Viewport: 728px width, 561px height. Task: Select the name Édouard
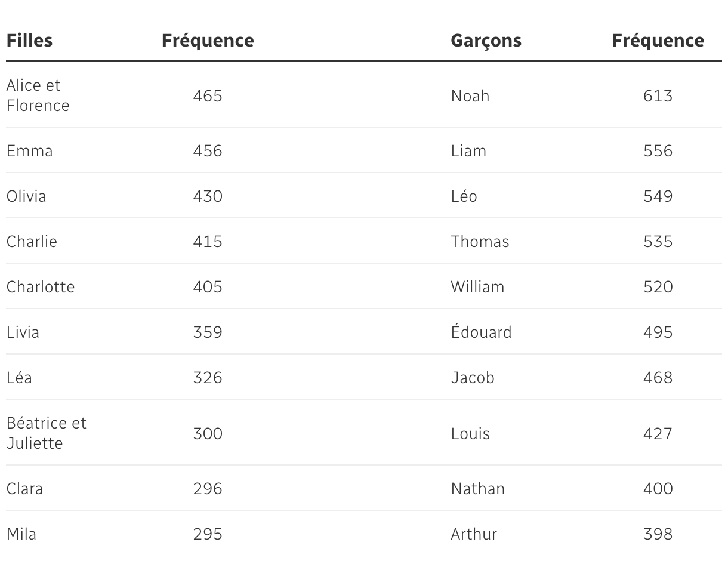click(x=481, y=332)
